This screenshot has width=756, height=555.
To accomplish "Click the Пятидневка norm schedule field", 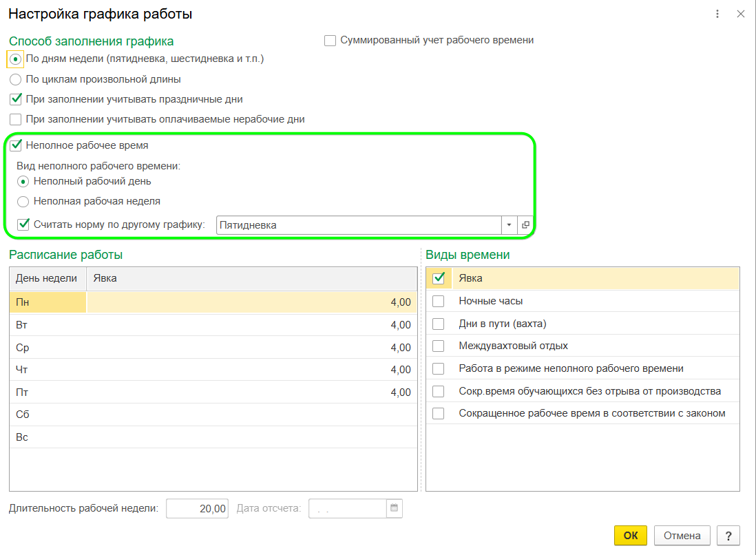I will pyautogui.click(x=358, y=224).
